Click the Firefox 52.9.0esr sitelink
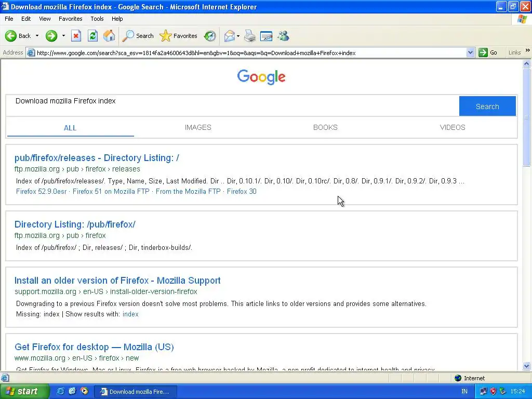The image size is (532, 399). 41,191
